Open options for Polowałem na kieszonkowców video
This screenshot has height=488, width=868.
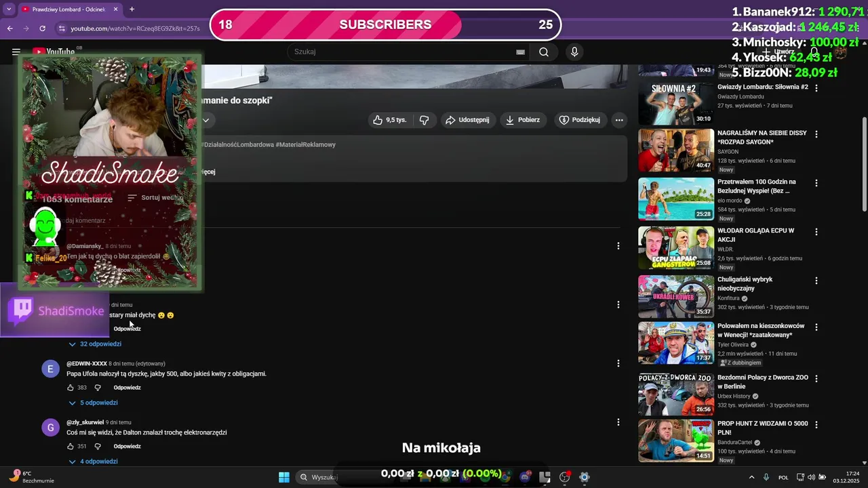click(x=816, y=327)
